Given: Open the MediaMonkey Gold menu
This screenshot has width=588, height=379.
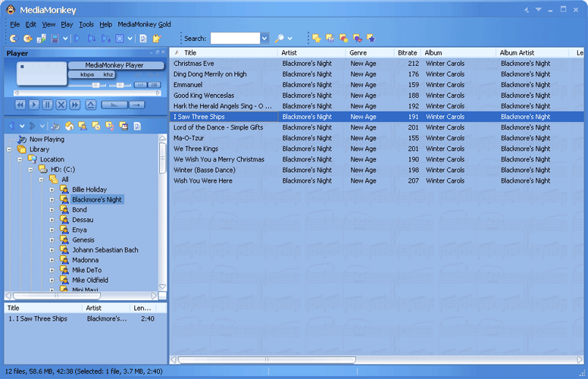Looking at the screenshot, I should (x=145, y=24).
